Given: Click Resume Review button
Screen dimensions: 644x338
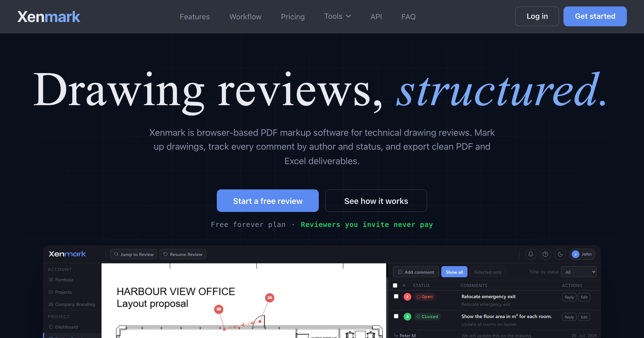Looking at the screenshot, I should pos(183,254).
